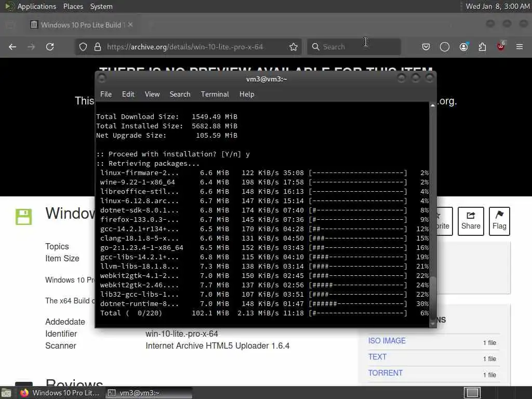Open terminal File menu
Image resolution: width=532 pixels, height=399 pixels.
[x=106, y=95]
